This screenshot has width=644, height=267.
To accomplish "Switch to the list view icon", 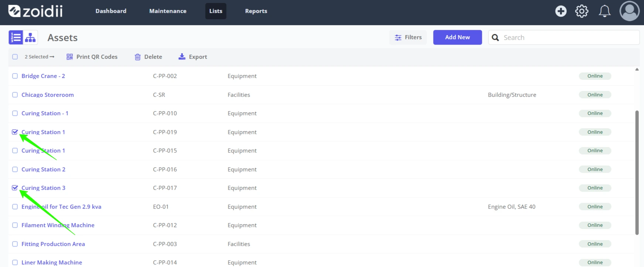I will pyautogui.click(x=16, y=38).
